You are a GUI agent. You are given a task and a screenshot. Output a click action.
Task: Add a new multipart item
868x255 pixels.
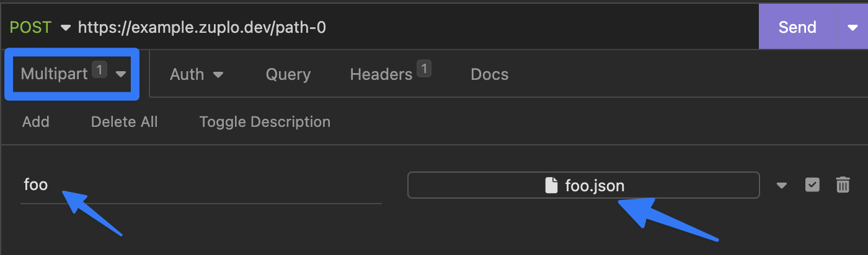36,122
